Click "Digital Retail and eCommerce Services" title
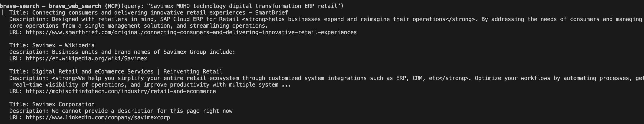This screenshot has width=644, height=124. pyautogui.click(x=93, y=72)
